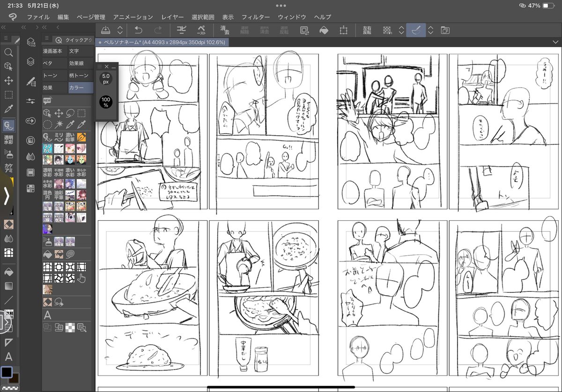Click the 消去 clear button
This screenshot has width=562, height=392.
[x=225, y=30]
